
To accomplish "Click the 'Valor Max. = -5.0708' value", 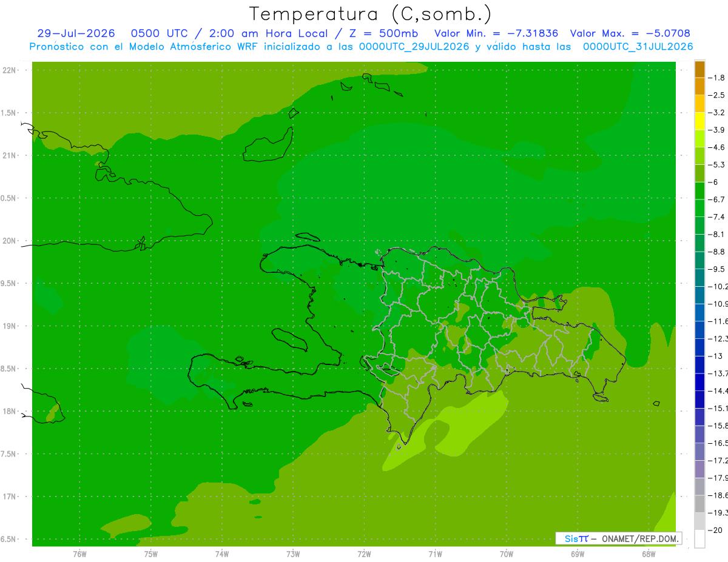I will tap(630, 33).
